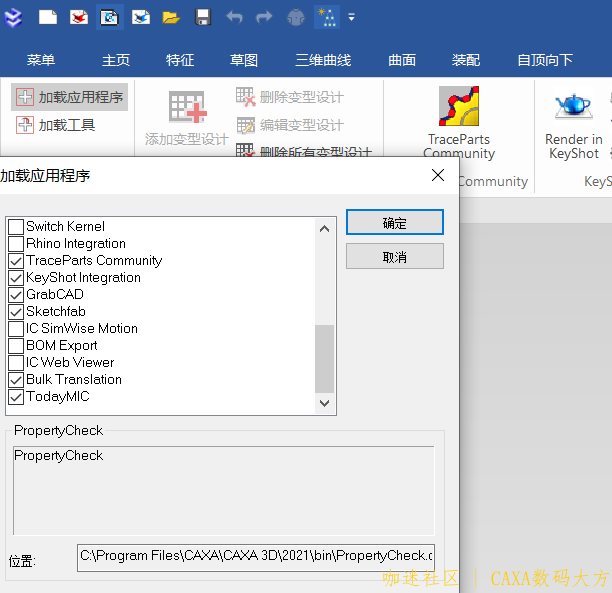612x593 pixels.
Task: Close the 加载应用程序 dialog
Action: 438,175
